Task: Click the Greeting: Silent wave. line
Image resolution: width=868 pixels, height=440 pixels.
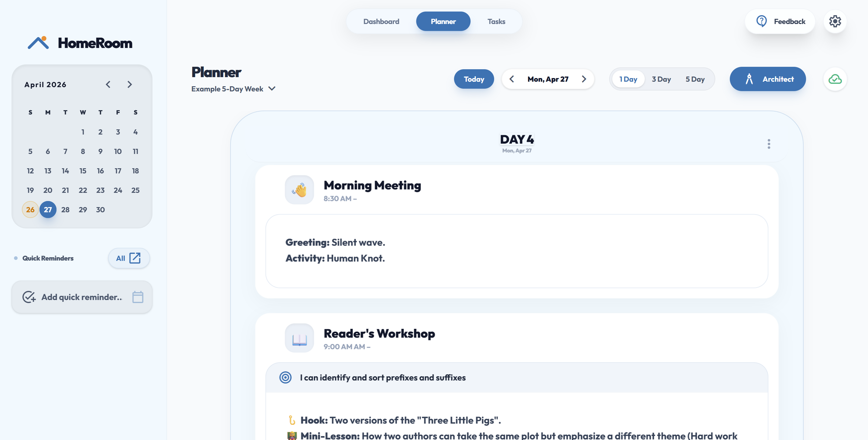Action: 335,242
